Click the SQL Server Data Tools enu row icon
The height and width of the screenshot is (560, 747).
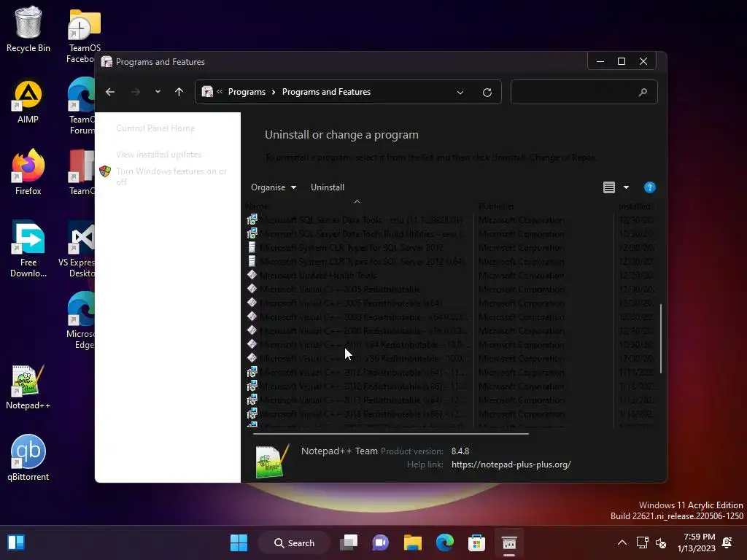pyautogui.click(x=252, y=219)
